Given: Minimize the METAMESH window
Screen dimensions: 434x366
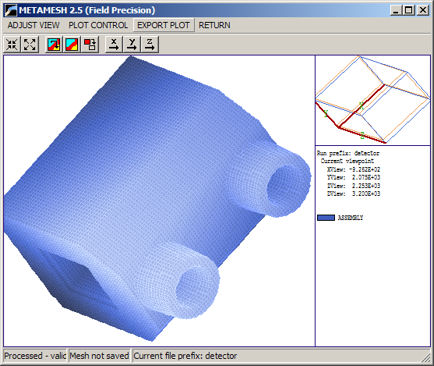Looking at the screenshot, I should [396, 10].
